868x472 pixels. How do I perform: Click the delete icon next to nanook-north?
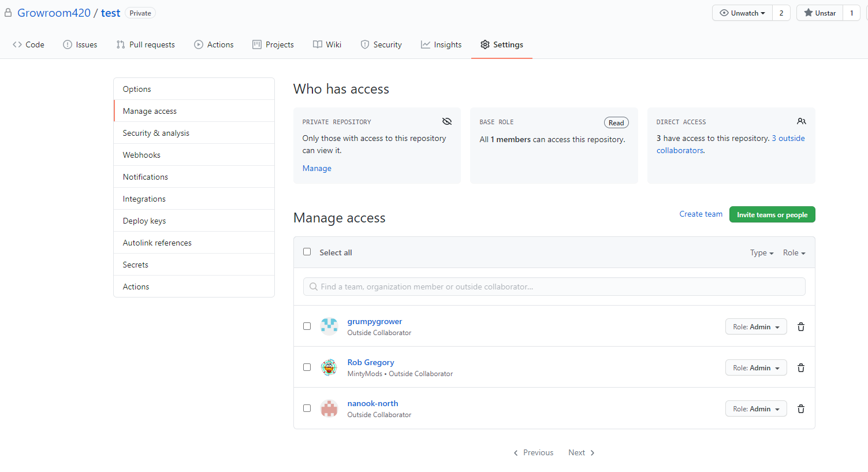click(x=800, y=409)
